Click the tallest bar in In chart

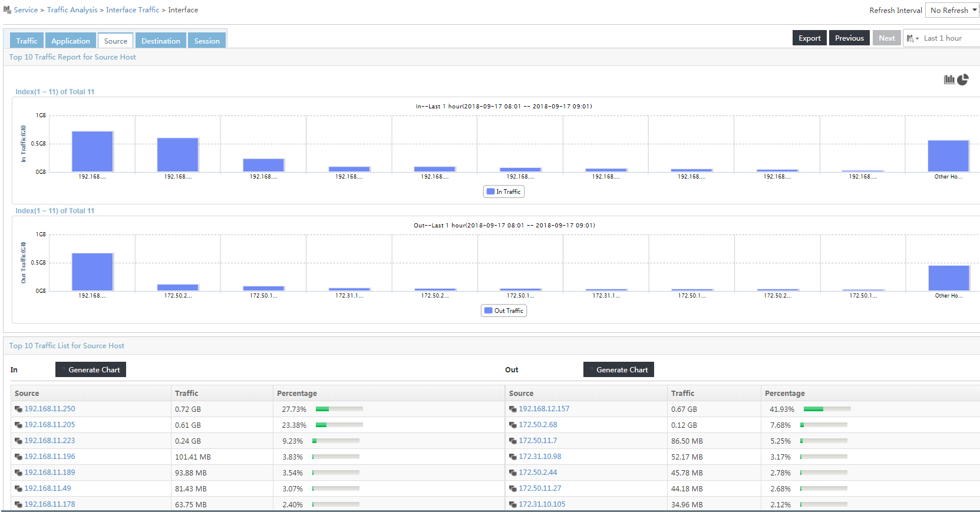tap(93, 151)
